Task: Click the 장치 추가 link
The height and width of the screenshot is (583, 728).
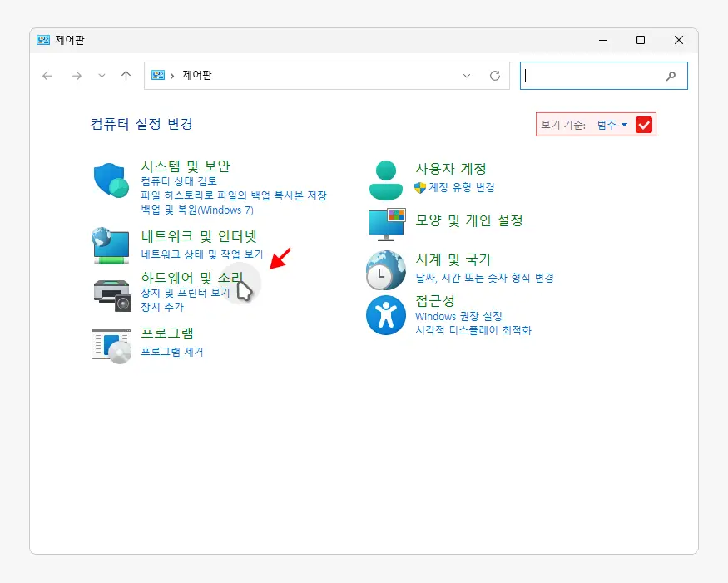Action: tap(162, 307)
